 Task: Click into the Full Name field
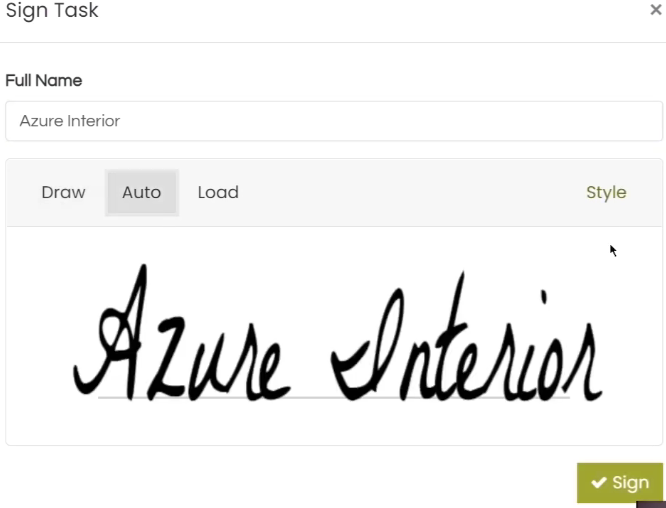(334, 121)
